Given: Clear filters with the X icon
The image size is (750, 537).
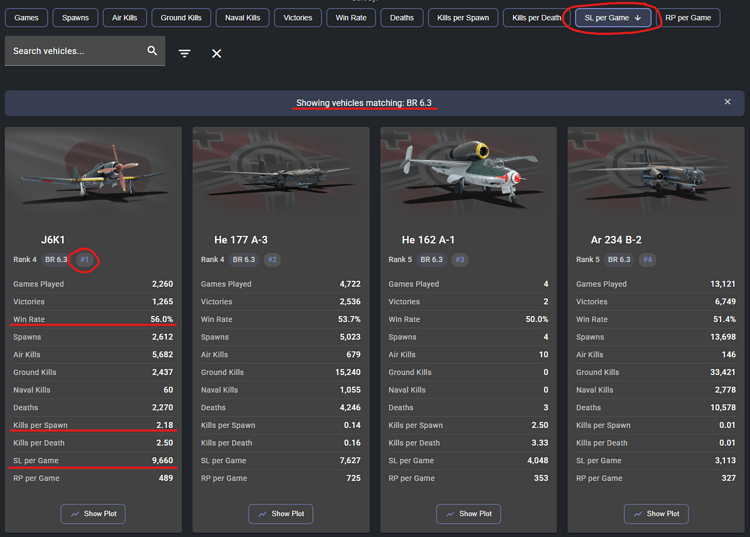Looking at the screenshot, I should click(x=216, y=53).
